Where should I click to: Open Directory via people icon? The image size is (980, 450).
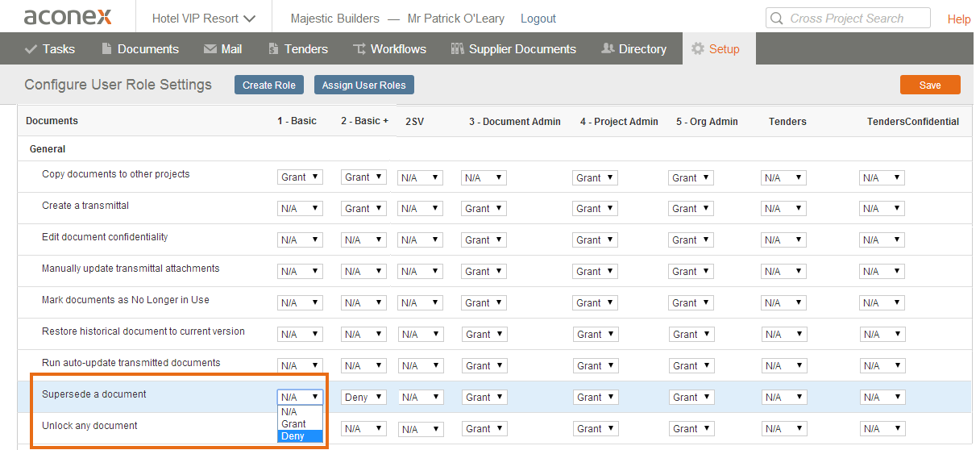point(608,49)
